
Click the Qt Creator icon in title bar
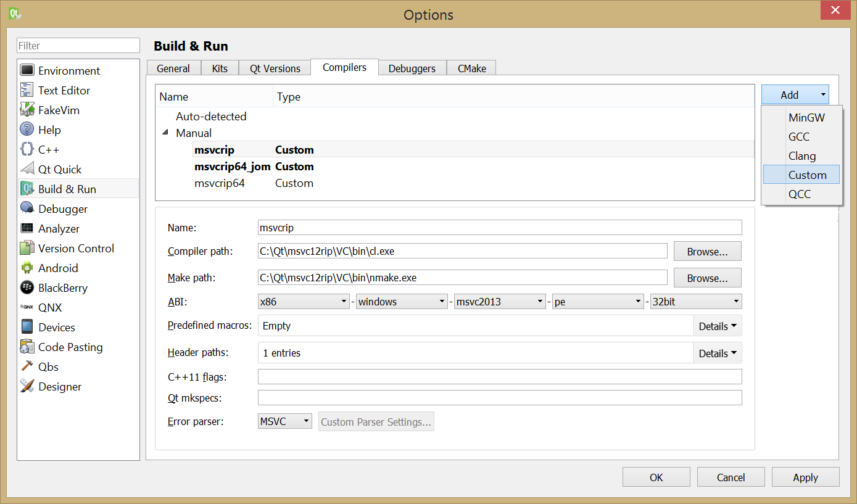15,14
